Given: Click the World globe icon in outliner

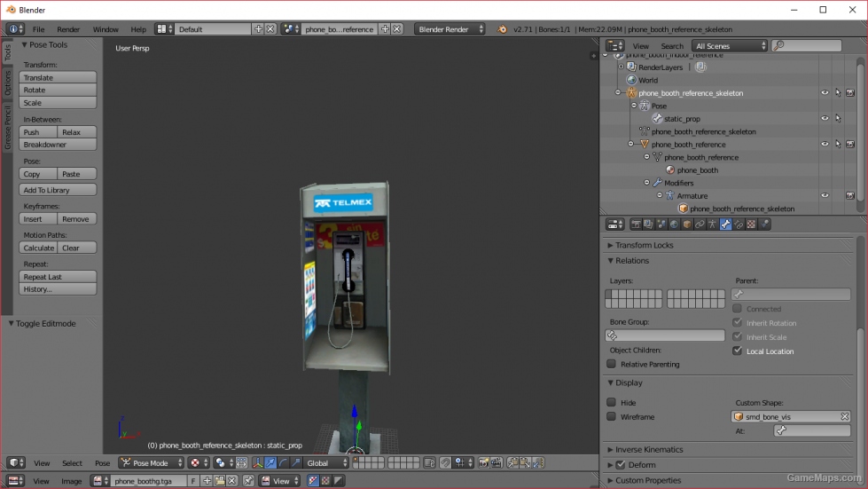Looking at the screenshot, I should (x=631, y=80).
